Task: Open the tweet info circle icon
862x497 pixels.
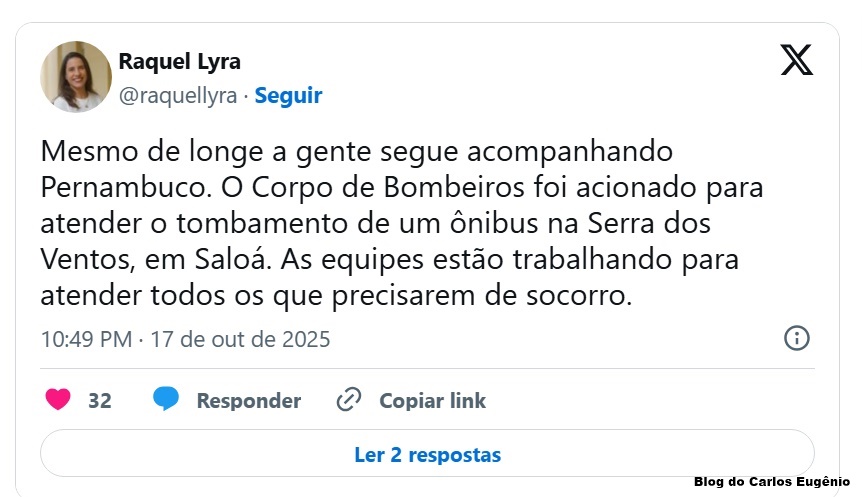Action: pyautogui.click(x=796, y=338)
